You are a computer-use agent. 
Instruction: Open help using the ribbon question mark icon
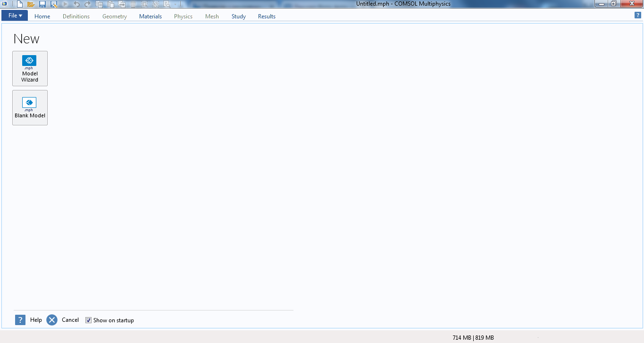pos(638,16)
